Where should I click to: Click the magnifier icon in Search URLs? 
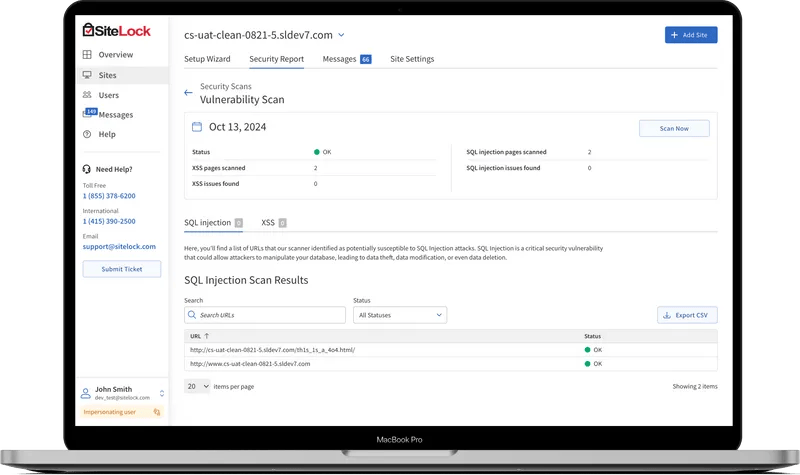click(x=192, y=315)
